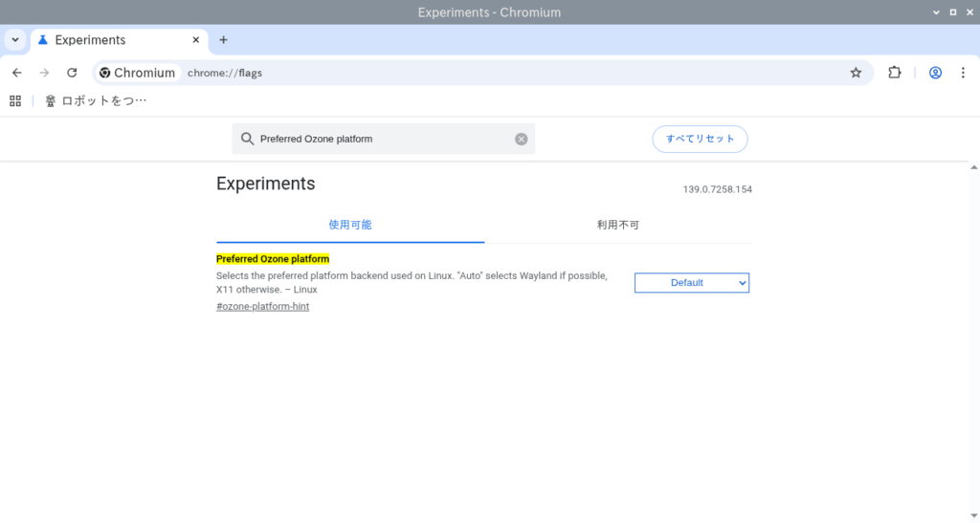Screen dimensions: 980x523
Task: Click the forward navigation arrow
Action: click(x=44, y=73)
